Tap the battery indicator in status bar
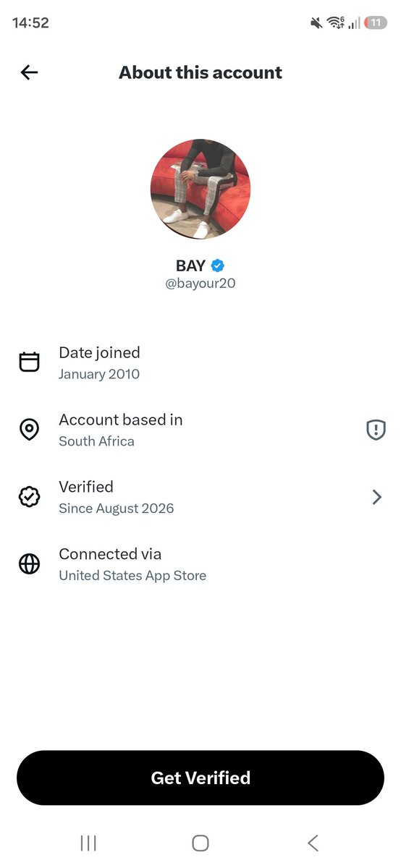Screen dimensions: 401x868 click(376, 23)
